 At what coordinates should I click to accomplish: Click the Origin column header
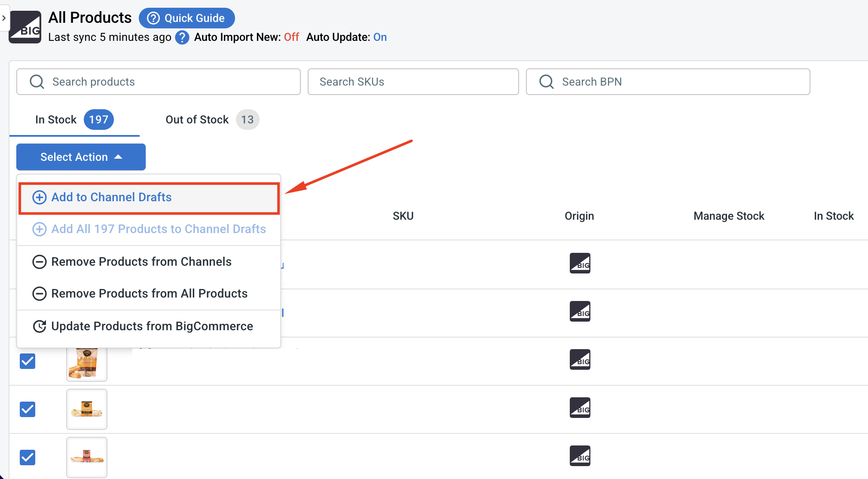coord(579,216)
